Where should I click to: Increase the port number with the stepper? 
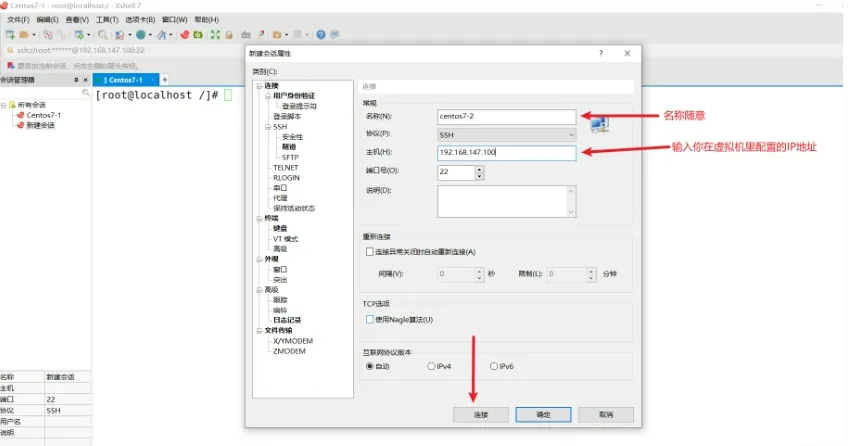pos(479,169)
